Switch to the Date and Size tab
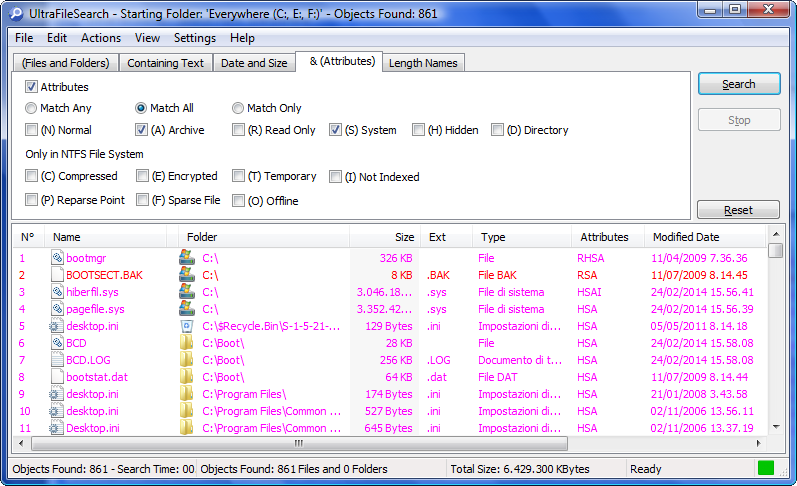The image size is (797, 486). [x=254, y=63]
